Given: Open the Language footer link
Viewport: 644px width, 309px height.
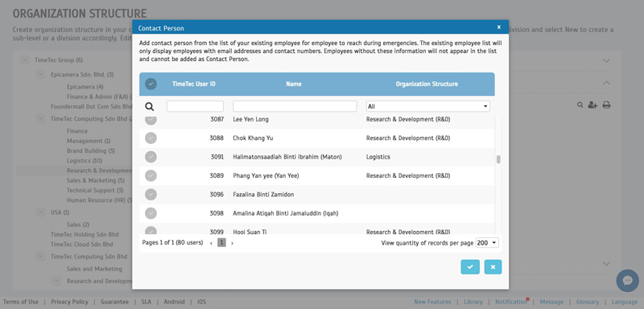Looking at the screenshot, I should pyautogui.click(x=625, y=302).
